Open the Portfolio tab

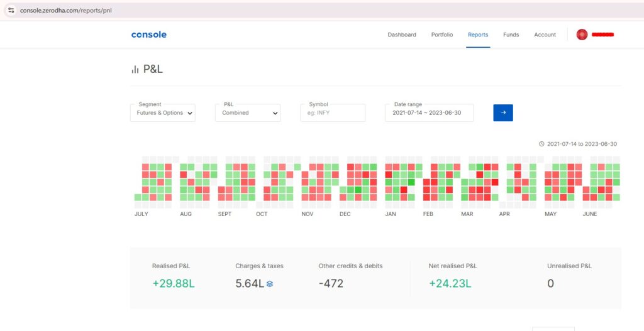pos(441,35)
